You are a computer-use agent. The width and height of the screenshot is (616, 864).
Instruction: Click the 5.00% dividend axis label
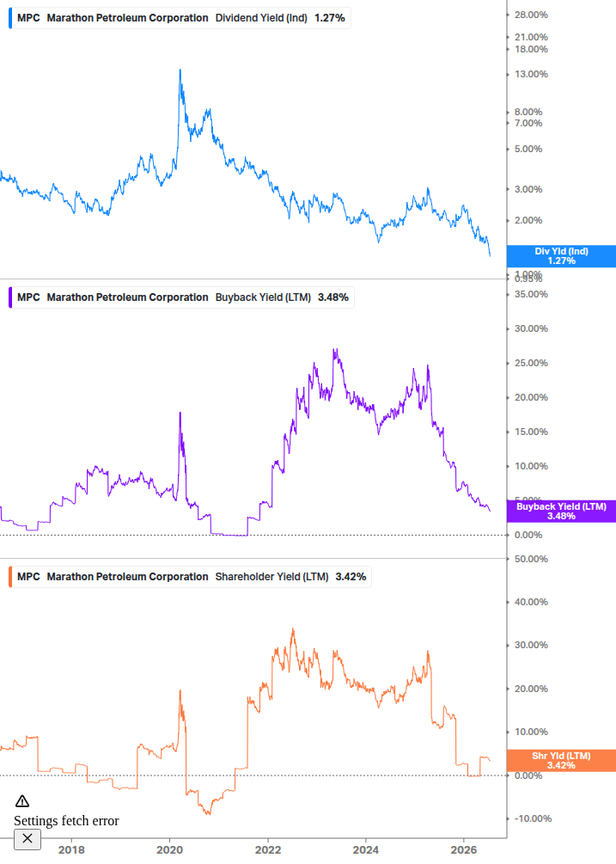click(528, 149)
